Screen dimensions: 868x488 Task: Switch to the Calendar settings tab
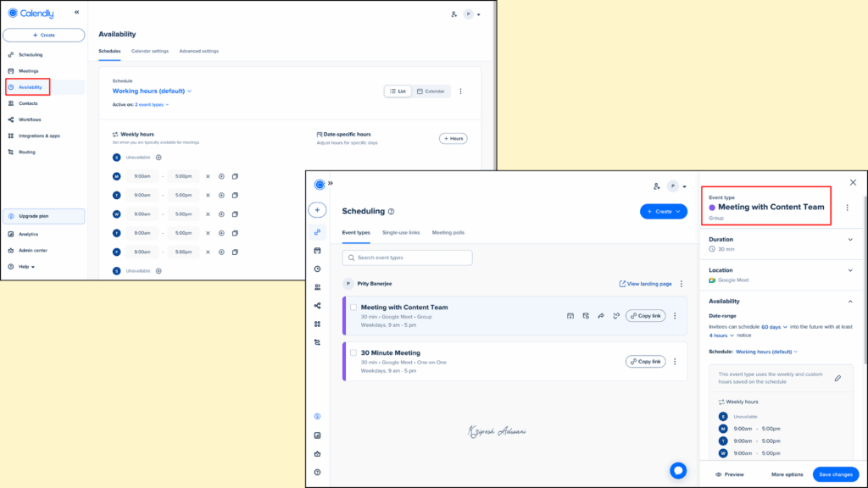pyautogui.click(x=149, y=51)
